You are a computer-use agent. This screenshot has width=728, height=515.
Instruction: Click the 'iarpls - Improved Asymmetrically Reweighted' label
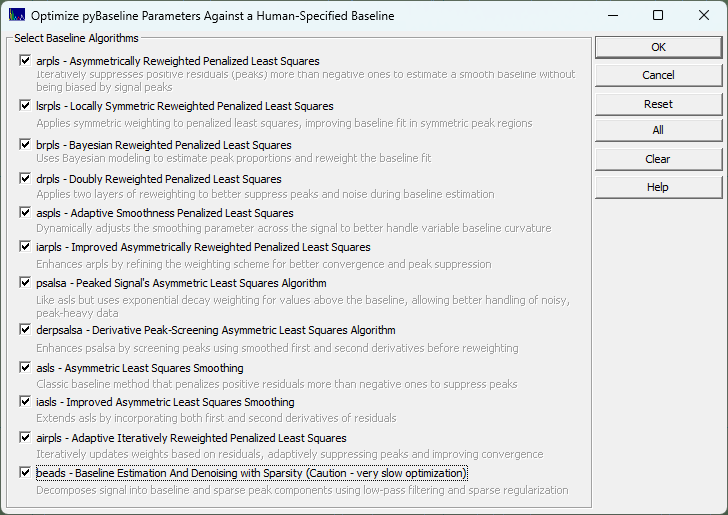click(x=203, y=247)
